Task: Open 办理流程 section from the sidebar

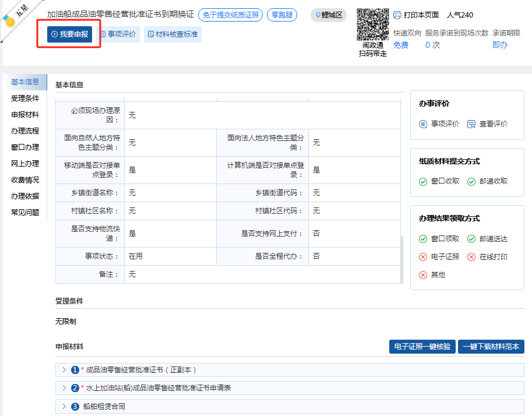Action: coord(25,131)
